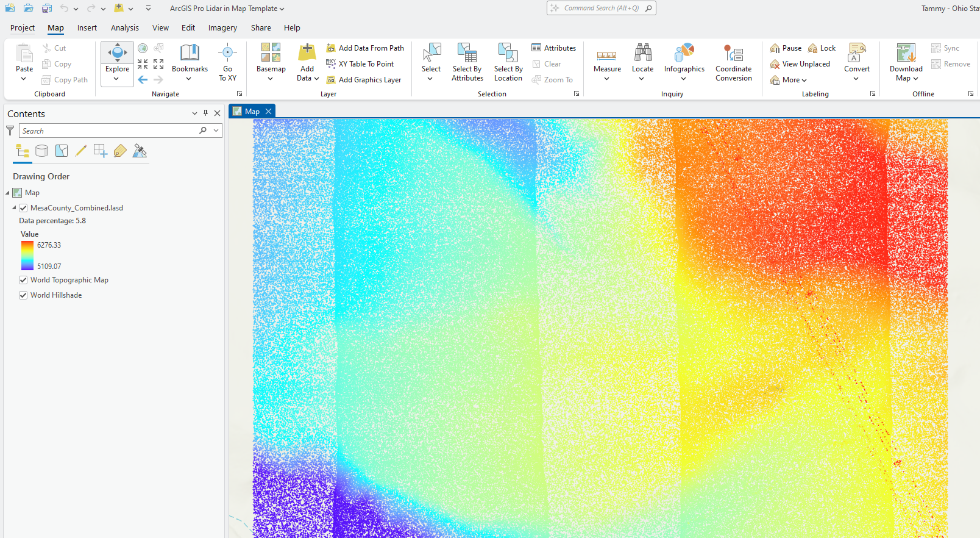Switch to the Imagery ribbon tab
Viewport: 980px width, 538px height.
[x=222, y=28]
